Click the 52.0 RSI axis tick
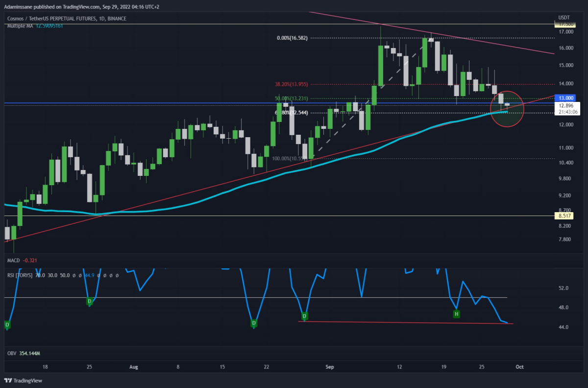Viewport: 588px width, 388px height. tap(563, 288)
